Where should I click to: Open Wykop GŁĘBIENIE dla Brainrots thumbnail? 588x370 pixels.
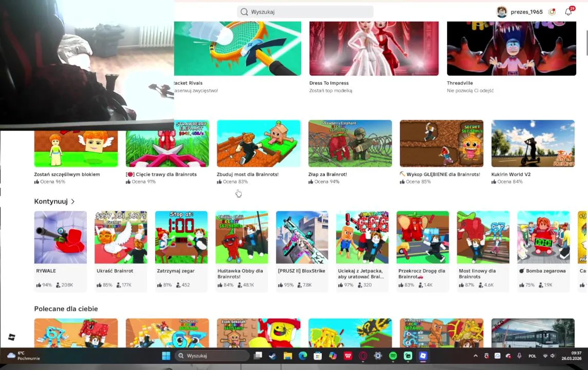point(442,143)
